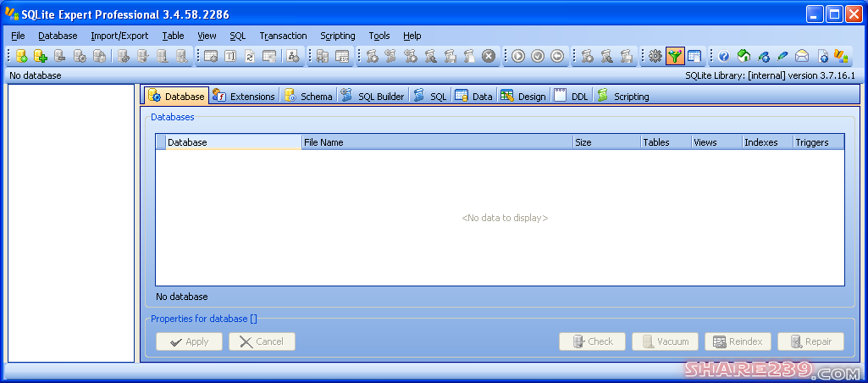
Task: Select the Database tab
Action: pos(177,96)
